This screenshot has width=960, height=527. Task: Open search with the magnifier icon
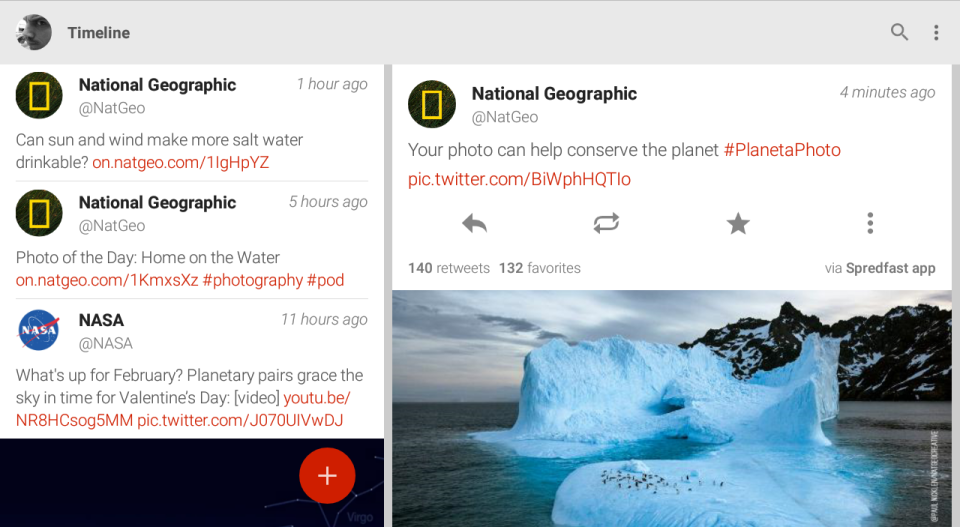click(x=899, y=32)
